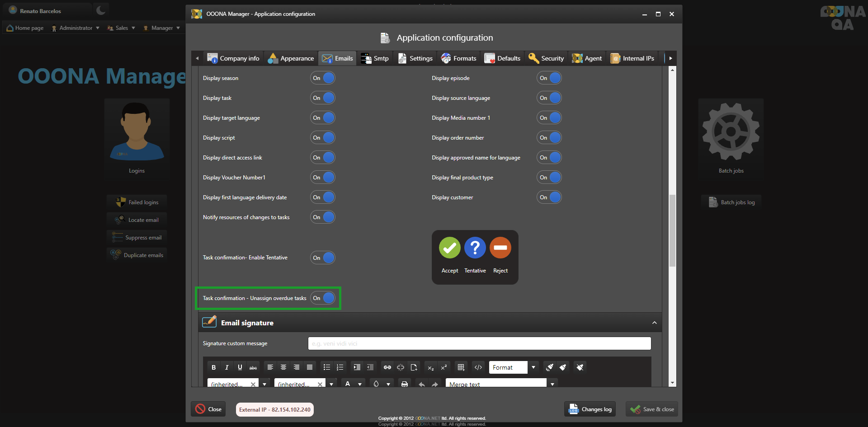Switch to dark mode moon icon
The width and height of the screenshot is (868, 427).
101,10
